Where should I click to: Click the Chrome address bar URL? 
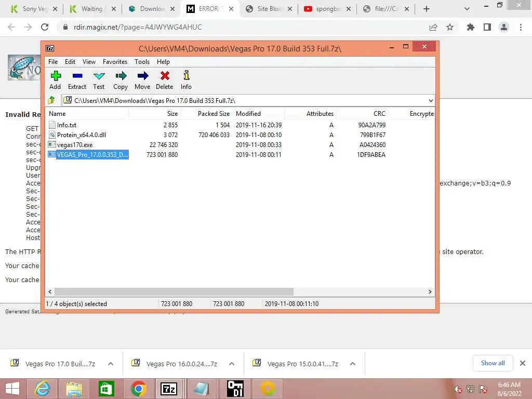click(138, 27)
